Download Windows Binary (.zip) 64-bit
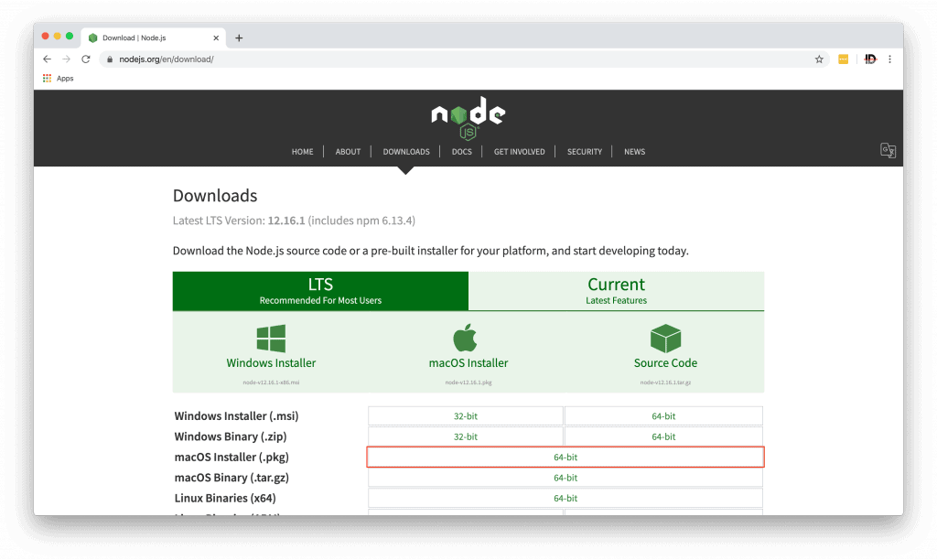937x560 pixels. coord(663,436)
